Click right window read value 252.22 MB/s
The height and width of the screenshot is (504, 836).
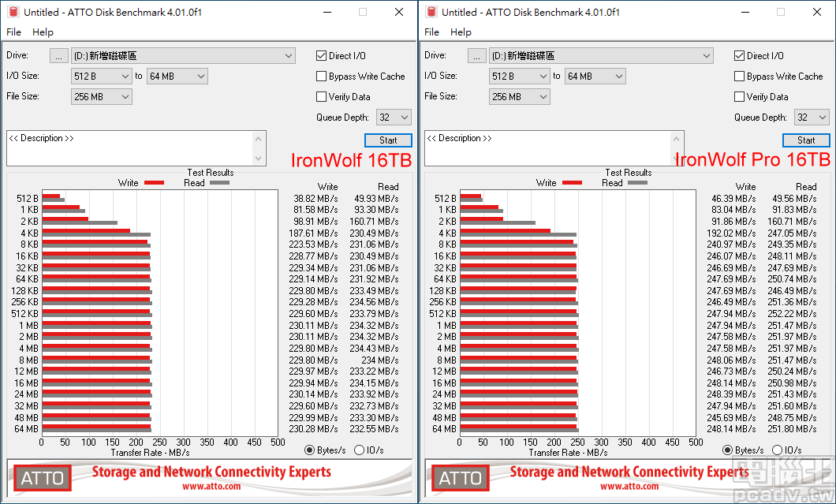793,314
